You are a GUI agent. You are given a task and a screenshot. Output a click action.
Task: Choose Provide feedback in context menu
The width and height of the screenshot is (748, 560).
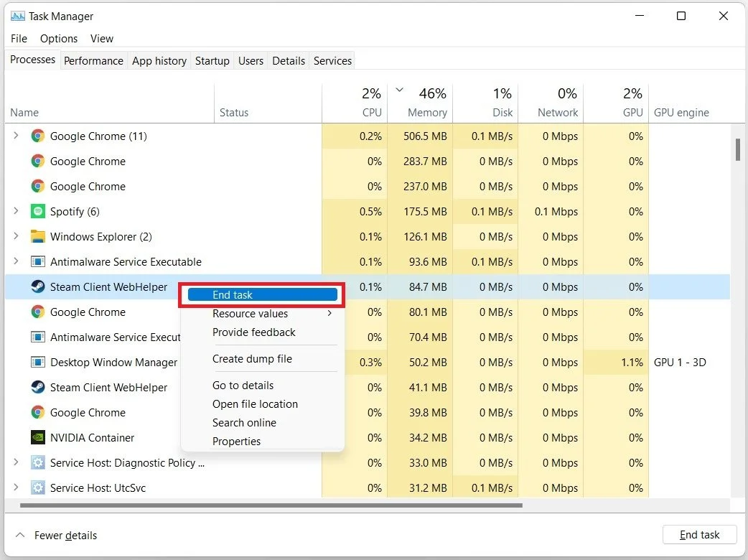tap(262, 332)
